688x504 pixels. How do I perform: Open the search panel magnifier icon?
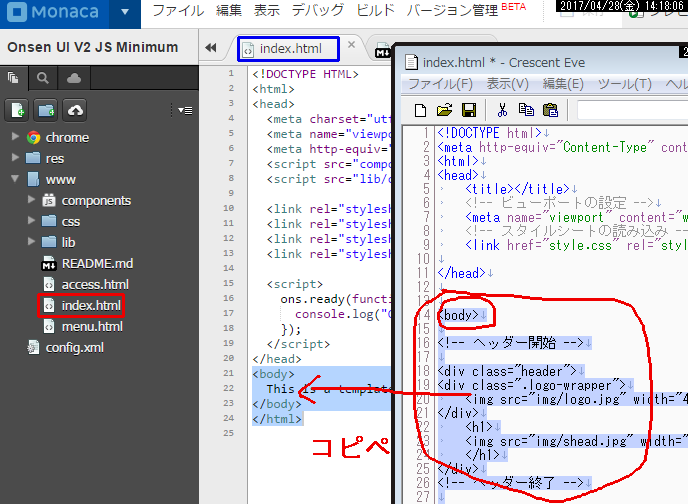click(43, 78)
